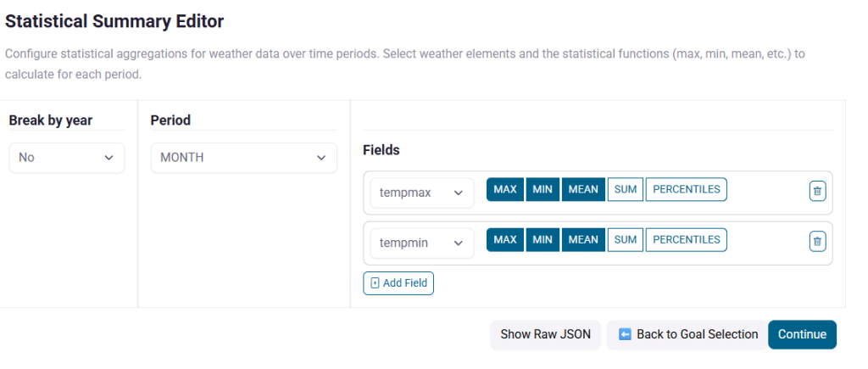Image resolution: width=868 pixels, height=369 pixels.
Task: Toggle MIN for the tempmax field
Action: pos(542,190)
